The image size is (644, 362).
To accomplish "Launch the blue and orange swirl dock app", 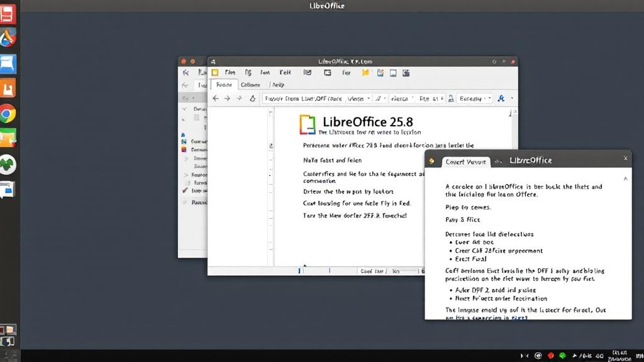I will click(8, 38).
